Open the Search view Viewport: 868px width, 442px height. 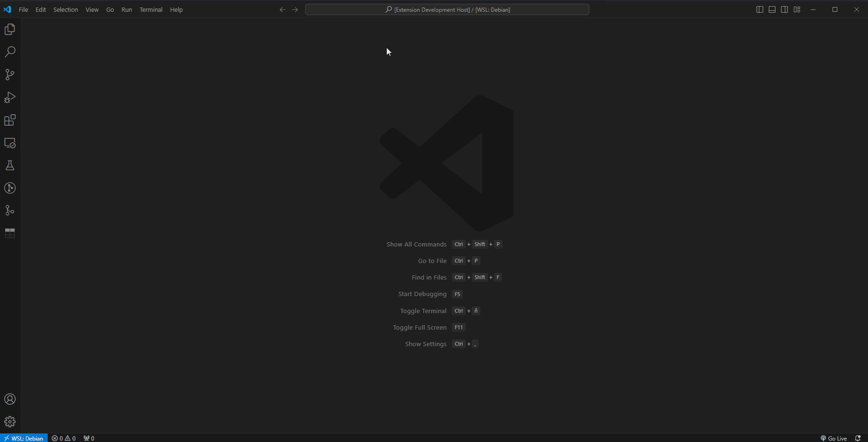[x=10, y=52]
